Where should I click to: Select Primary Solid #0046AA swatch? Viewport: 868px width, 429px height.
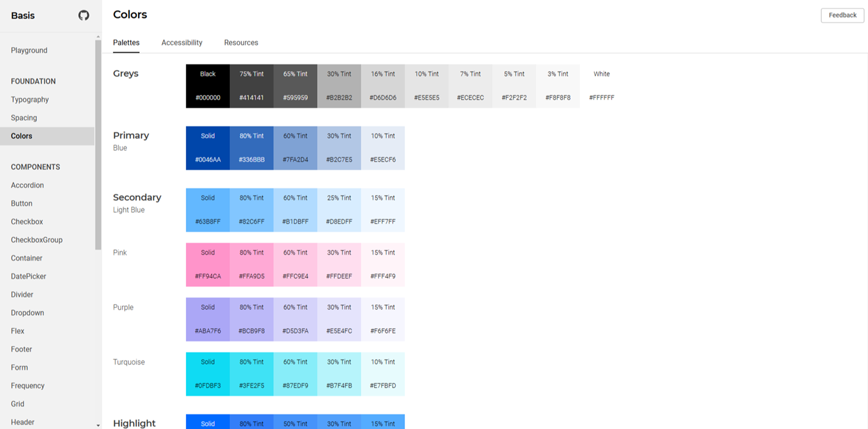coord(208,148)
